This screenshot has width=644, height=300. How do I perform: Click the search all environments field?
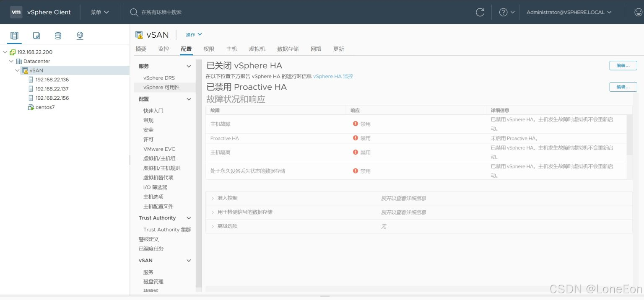click(x=161, y=12)
